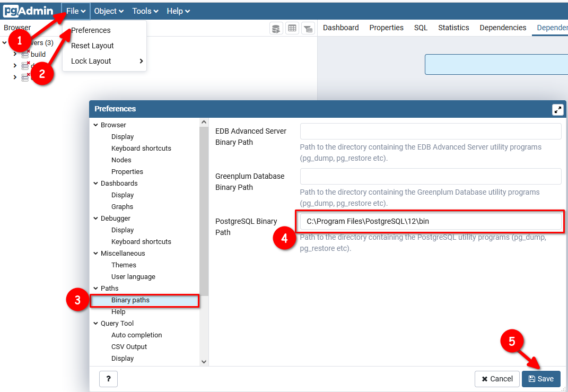The height and width of the screenshot is (392, 568).
Task: Open the Help menu
Action: pyautogui.click(x=178, y=11)
